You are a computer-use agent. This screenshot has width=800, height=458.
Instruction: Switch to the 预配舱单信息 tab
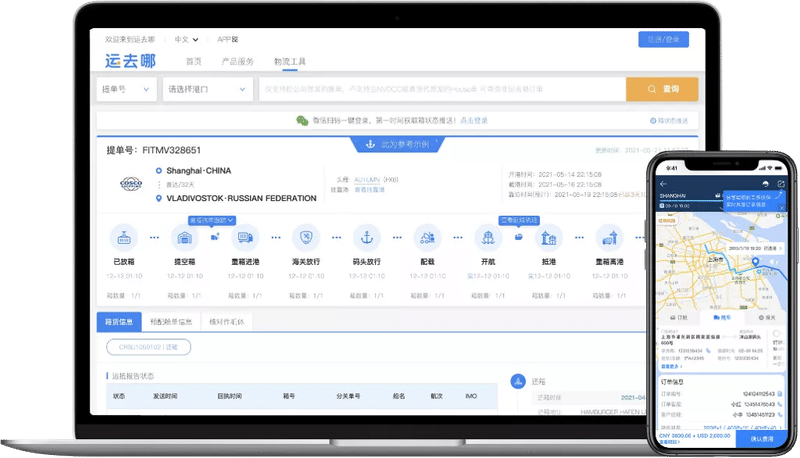tap(171, 322)
